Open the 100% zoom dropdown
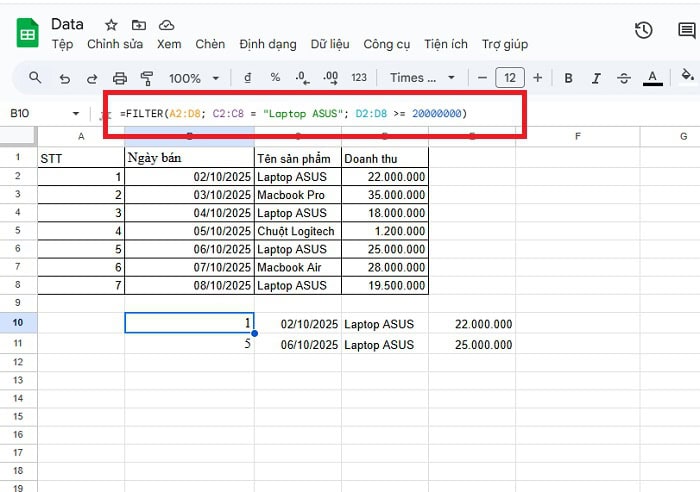 click(x=194, y=78)
